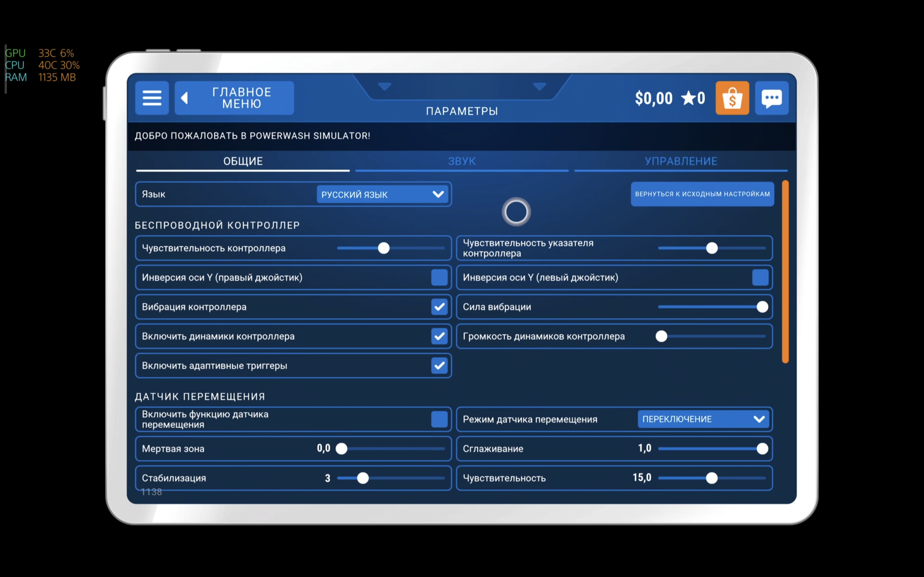Open the chat messages icon
924x577 pixels.
[772, 98]
